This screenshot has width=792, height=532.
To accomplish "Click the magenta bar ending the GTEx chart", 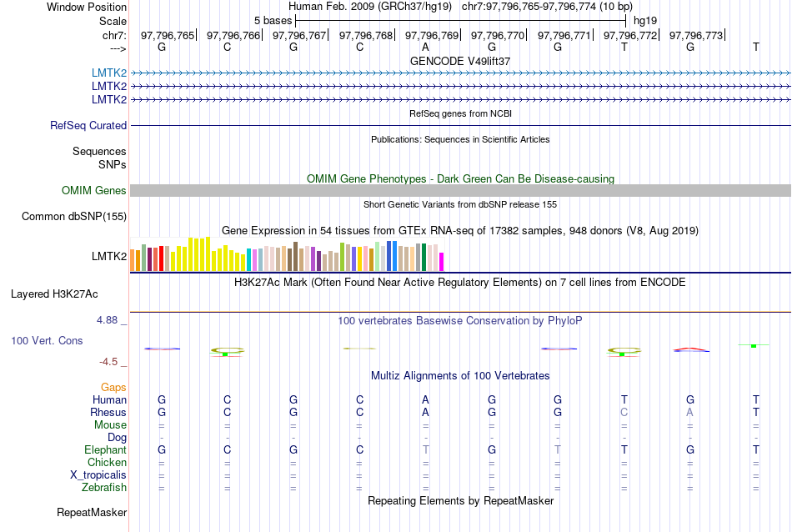I will point(441,262).
